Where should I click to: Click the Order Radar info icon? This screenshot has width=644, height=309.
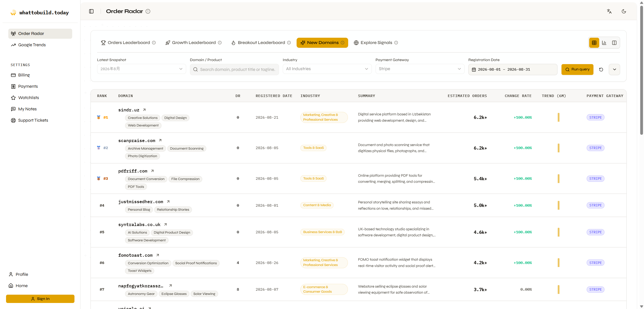coord(148,11)
